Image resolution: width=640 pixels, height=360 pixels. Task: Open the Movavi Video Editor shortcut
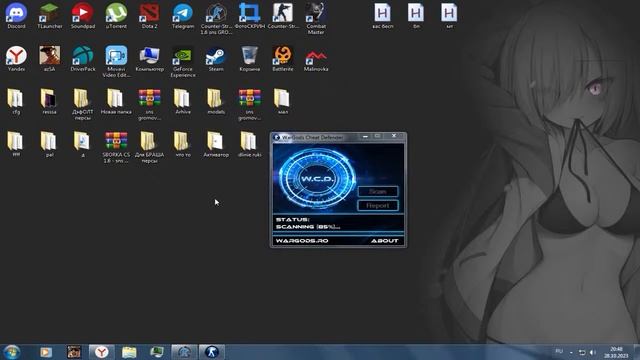[x=116, y=62]
